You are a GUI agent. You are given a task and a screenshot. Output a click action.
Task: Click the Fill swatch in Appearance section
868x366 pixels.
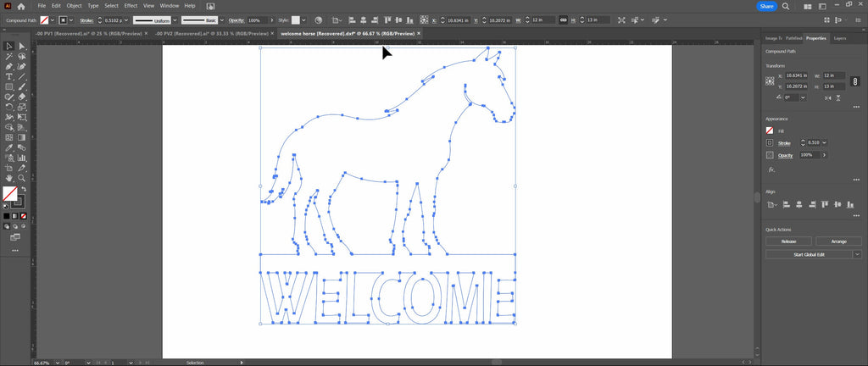tap(770, 130)
